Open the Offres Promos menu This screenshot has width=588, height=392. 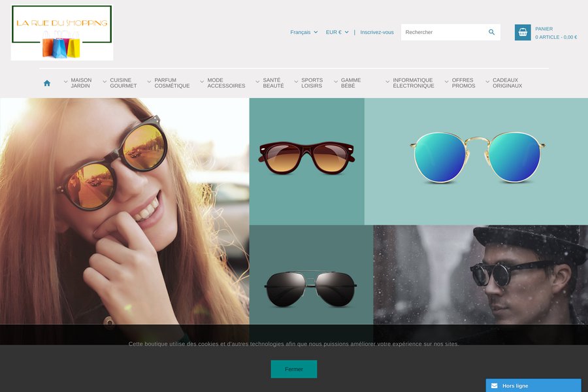click(x=463, y=83)
